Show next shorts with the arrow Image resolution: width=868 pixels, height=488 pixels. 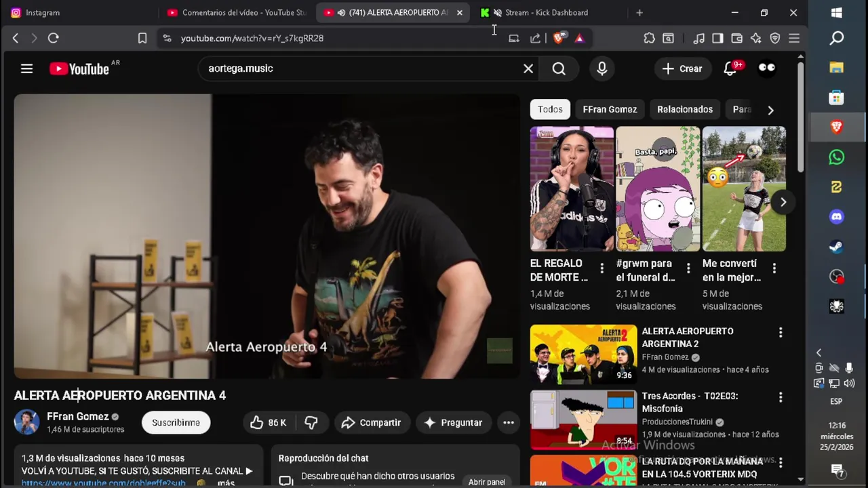coord(783,202)
